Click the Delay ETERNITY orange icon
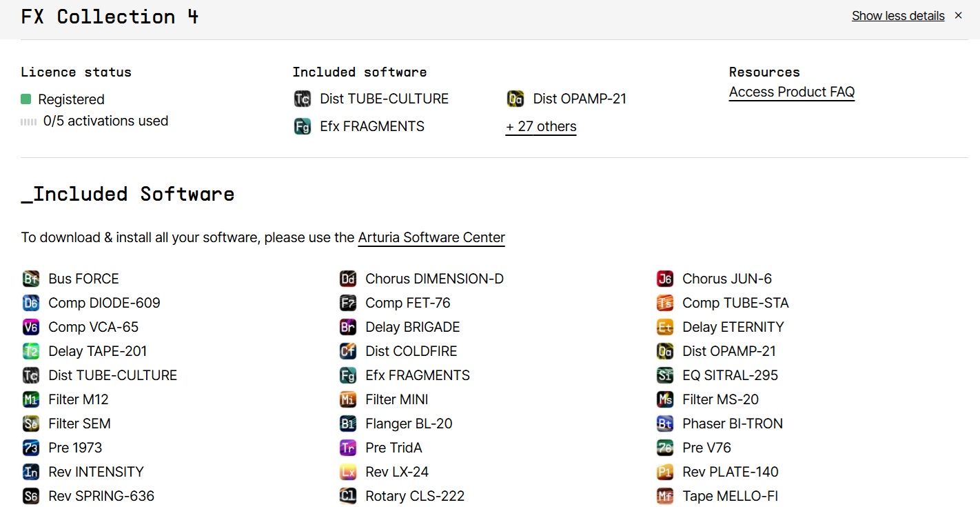The height and width of the screenshot is (507, 980). click(x=665, y=328)
